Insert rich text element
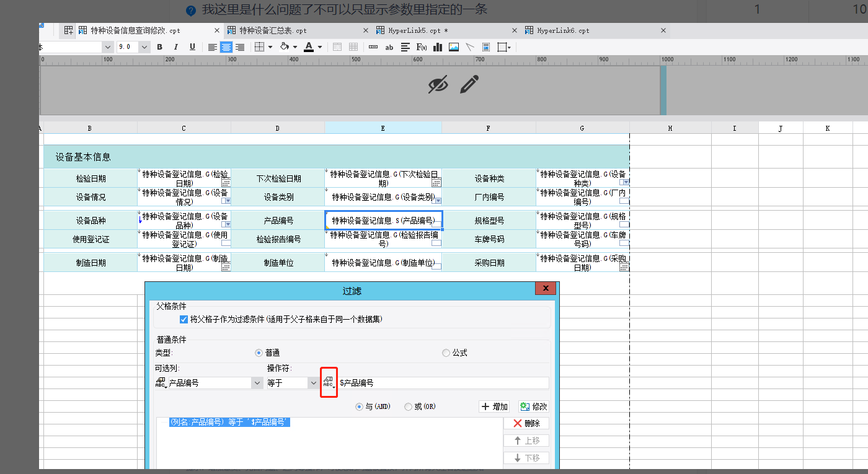 pyautogui.click(x=405, y=47)
